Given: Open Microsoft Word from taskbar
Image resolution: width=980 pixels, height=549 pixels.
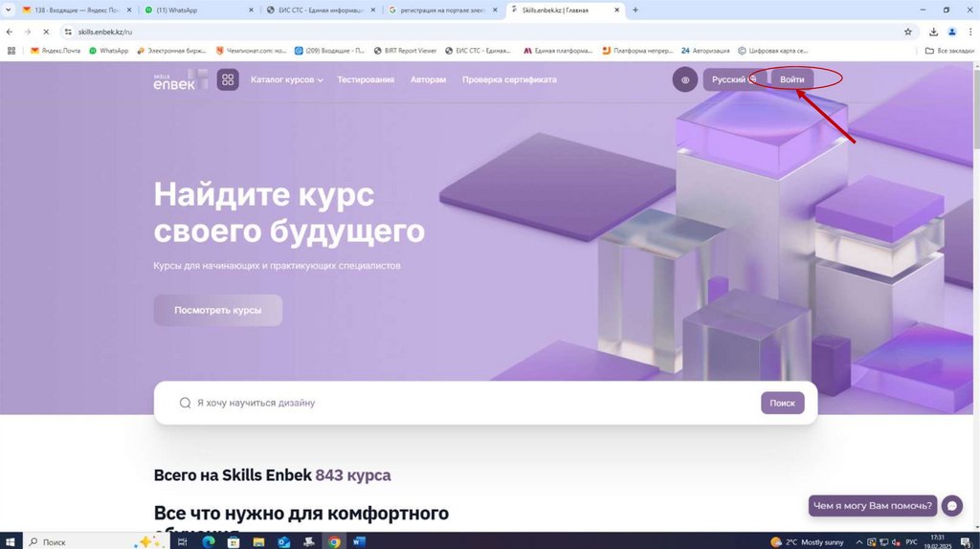Looking at the screenshot, I should click(x=360, y=541).
